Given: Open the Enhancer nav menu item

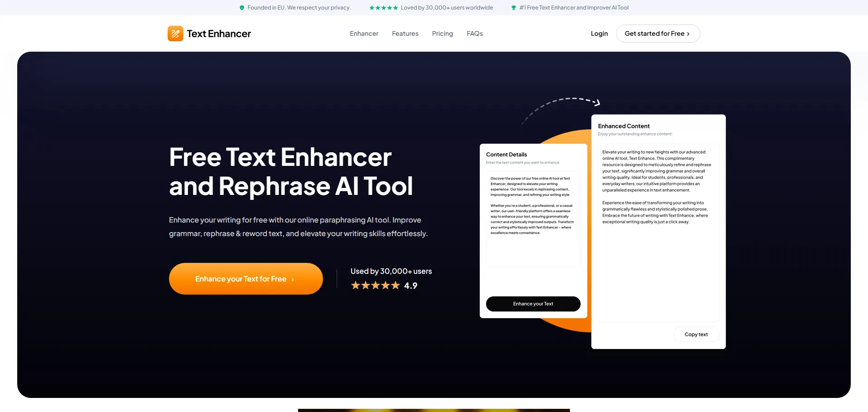Looking at the screenshot, I should (x=364, y=34).
